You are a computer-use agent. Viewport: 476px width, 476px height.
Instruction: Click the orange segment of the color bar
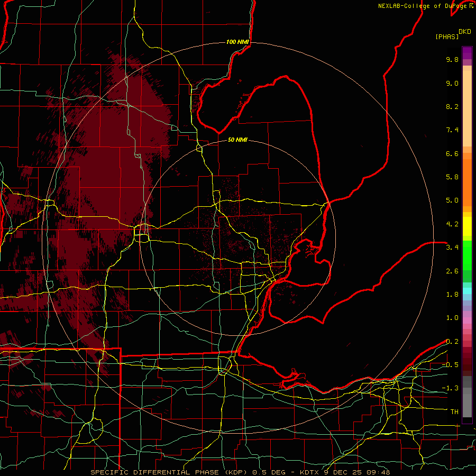pos(467,182)
